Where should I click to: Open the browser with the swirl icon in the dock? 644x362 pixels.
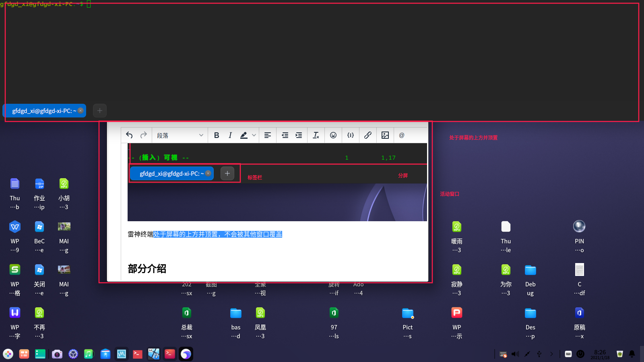186,354
